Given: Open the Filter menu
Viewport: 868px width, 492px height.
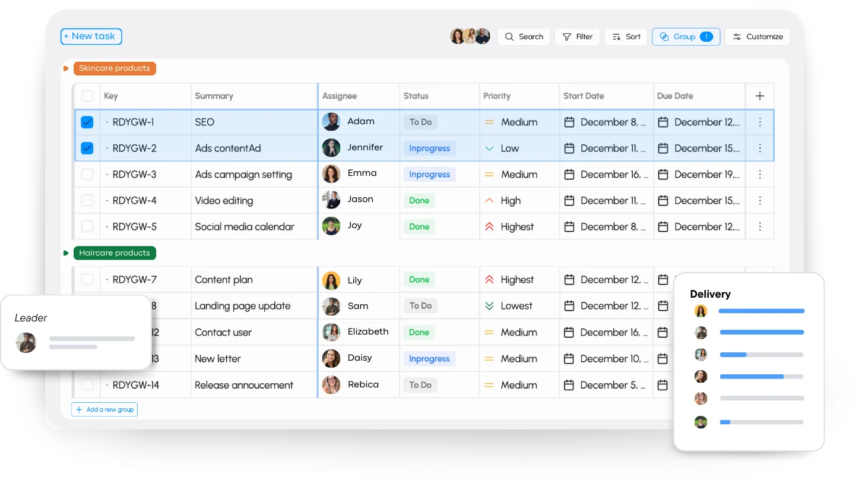Looking at the screenshot, I should click(578, 37).
